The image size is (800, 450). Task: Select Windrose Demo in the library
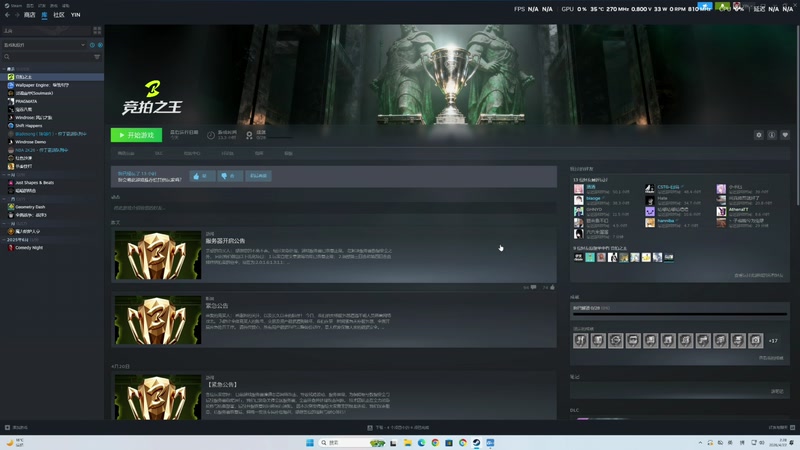(30, 142)
